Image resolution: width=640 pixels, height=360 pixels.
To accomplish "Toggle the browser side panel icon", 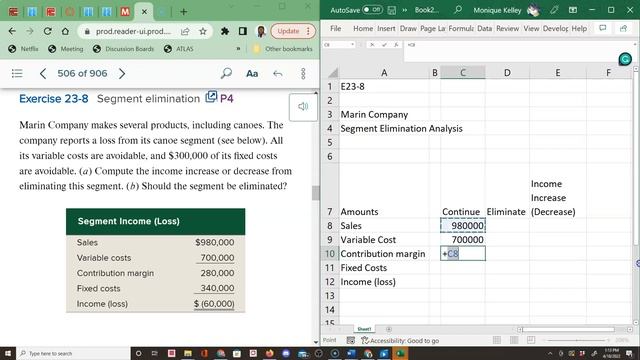I will pos(242,31).
